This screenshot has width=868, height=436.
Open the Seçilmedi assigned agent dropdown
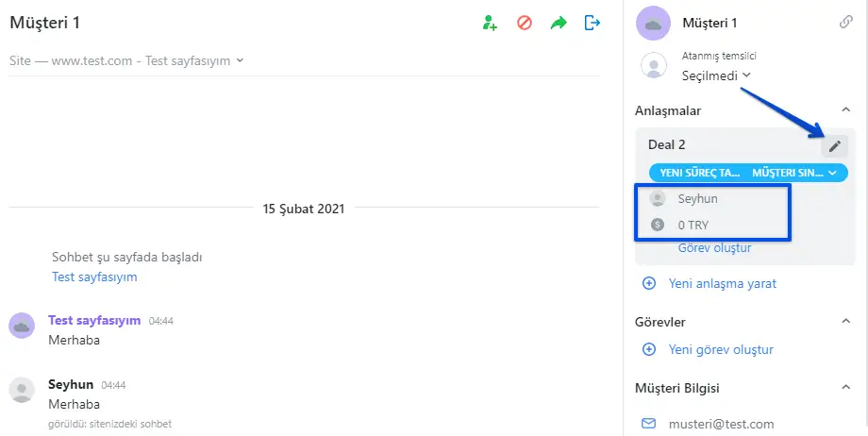[716, 75]
